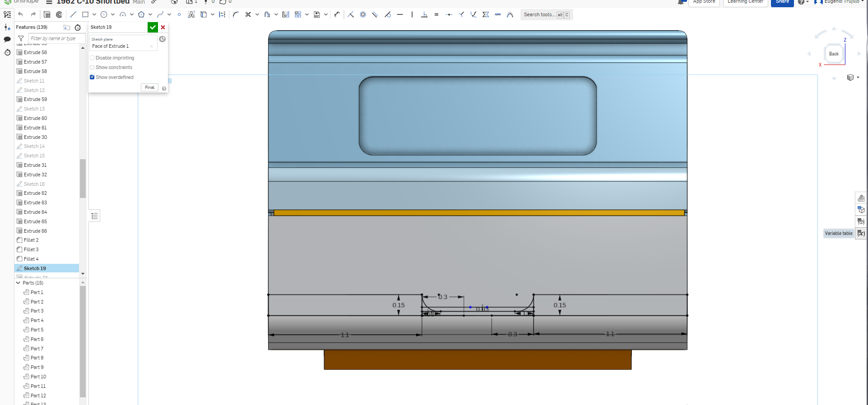Screen dimensions: 868x405
Task: Click the Share button
Action: pyautogui.click(x=782, y=2)
